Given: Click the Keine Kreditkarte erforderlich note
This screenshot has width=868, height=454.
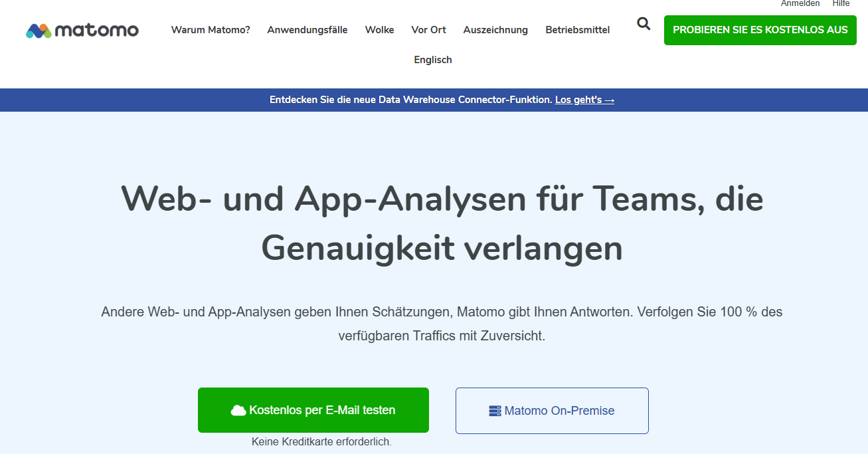Looking at the screenshot, I should [x=321, y=441].
